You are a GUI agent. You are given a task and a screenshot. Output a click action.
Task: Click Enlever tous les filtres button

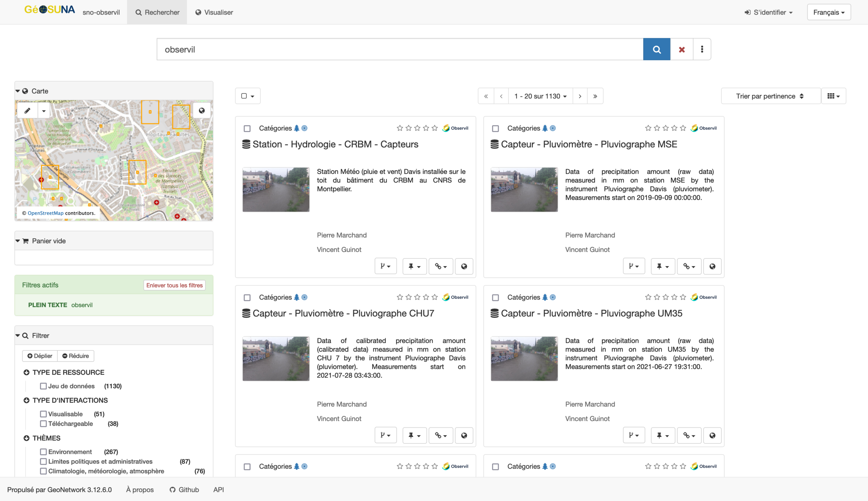(x=174, y=285)
